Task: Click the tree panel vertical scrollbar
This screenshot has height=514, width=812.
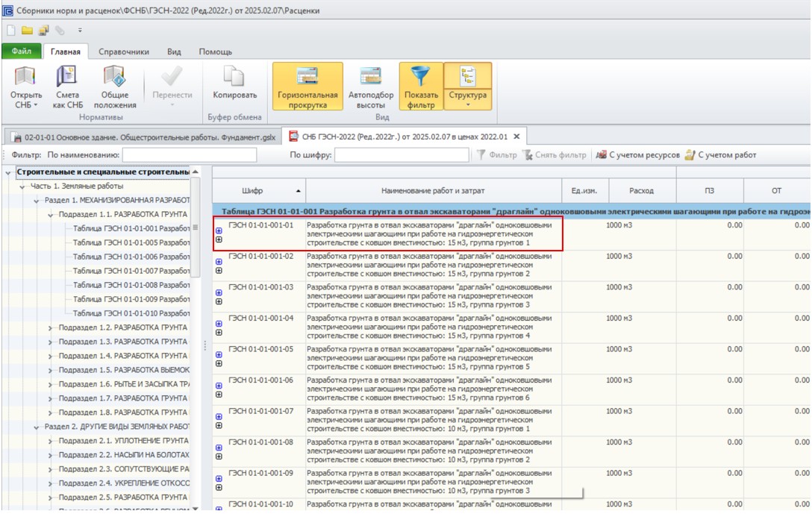Action: pos(196,228)
